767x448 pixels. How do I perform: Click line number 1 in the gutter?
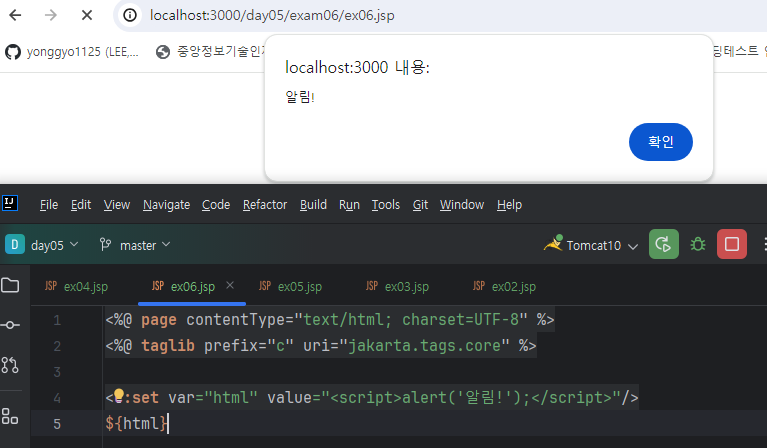tap(57, 320)
